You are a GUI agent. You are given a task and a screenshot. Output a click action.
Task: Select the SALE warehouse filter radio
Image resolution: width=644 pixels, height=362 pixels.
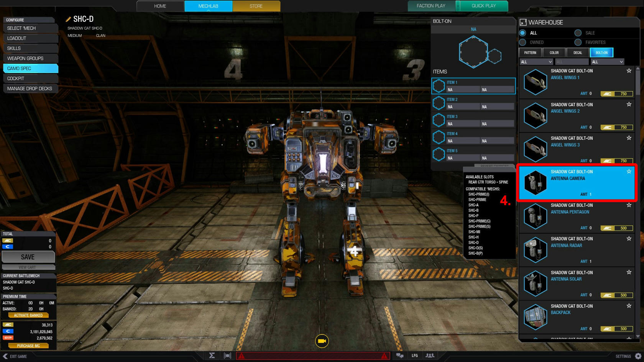[x=578, y=33]
